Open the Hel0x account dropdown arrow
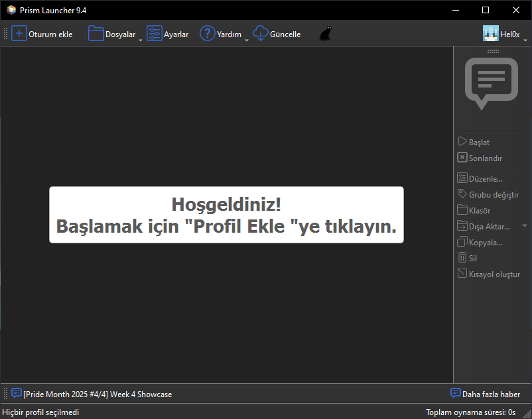The width and height of the screenshot is (532, 419). 525,40
